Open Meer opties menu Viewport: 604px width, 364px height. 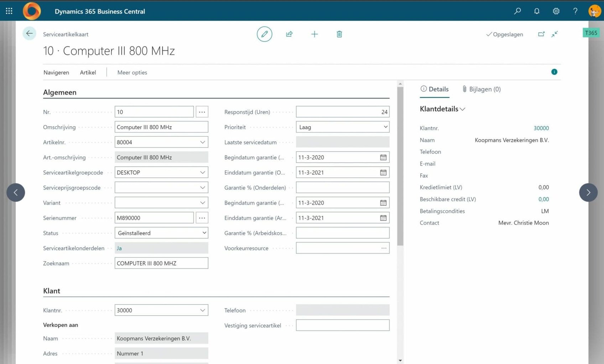coord(132,72)
